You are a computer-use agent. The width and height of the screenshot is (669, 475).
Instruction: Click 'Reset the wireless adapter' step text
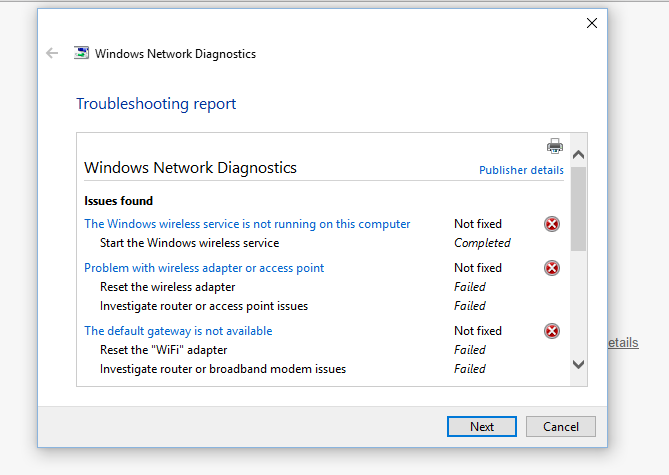tap(167, 287)
